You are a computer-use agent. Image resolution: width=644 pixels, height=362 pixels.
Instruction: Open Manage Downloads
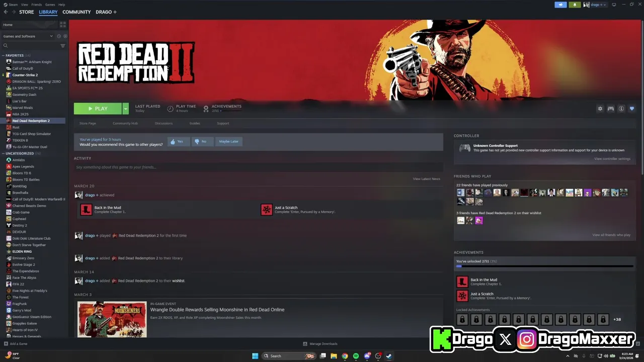[320, 344]
